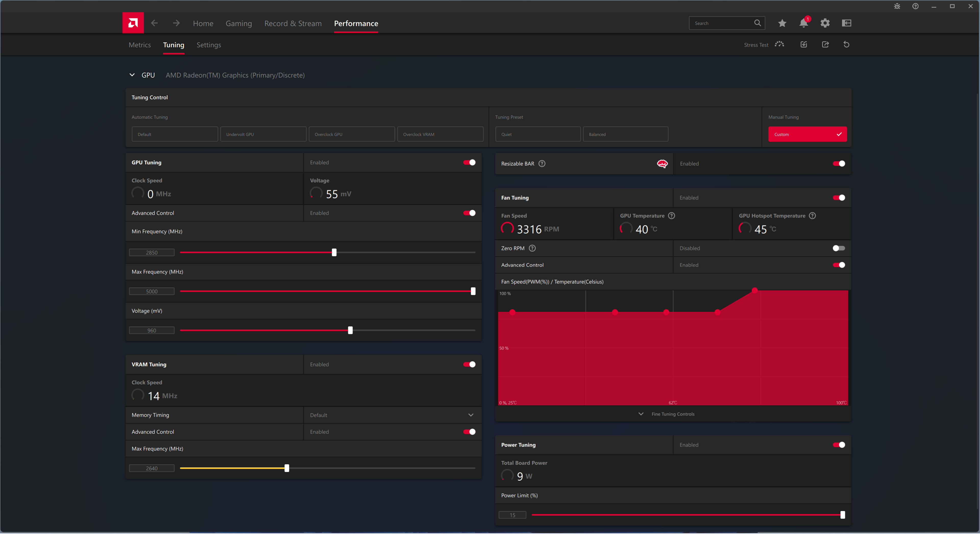Click the AMD logo home icon
Image resolution: width=980 pixels, height=534 pixels.
[x=133, y=23]
